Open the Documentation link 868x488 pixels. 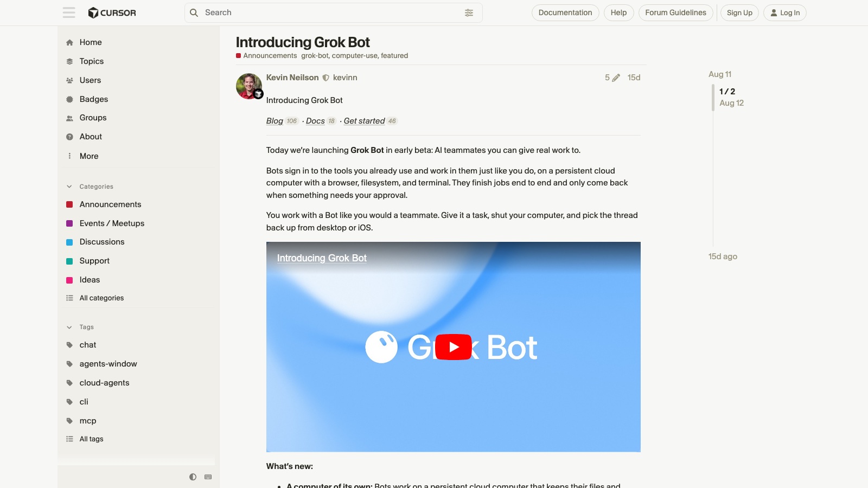(565, 12)
